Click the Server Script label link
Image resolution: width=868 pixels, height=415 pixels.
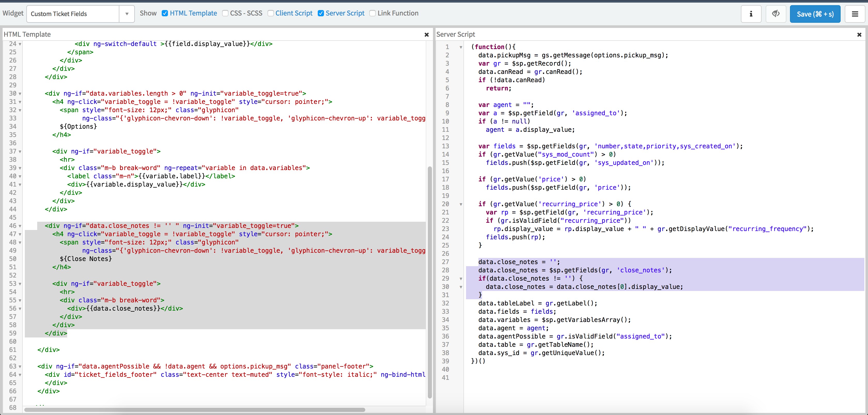tap(345, 13)
